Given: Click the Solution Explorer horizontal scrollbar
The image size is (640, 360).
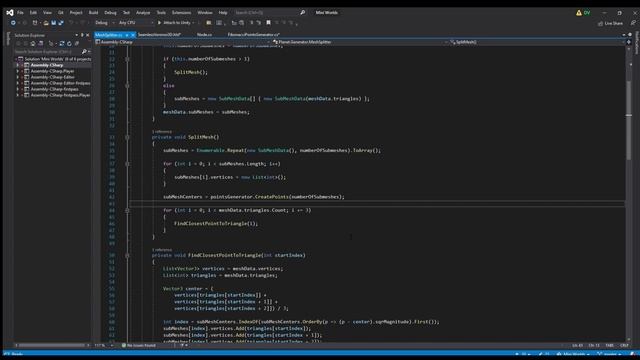Looking at the screenshot, I should [x=51, y=345].
